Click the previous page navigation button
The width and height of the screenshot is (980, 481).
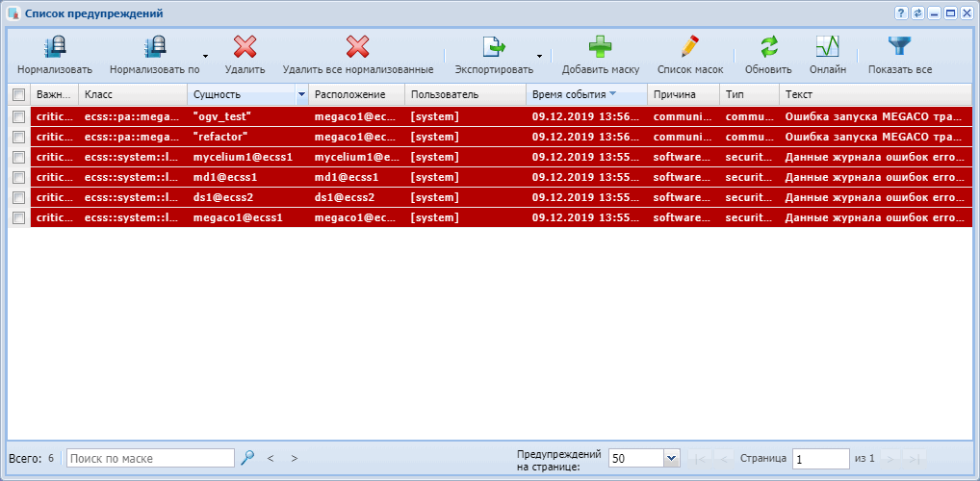tap(724, 459)
